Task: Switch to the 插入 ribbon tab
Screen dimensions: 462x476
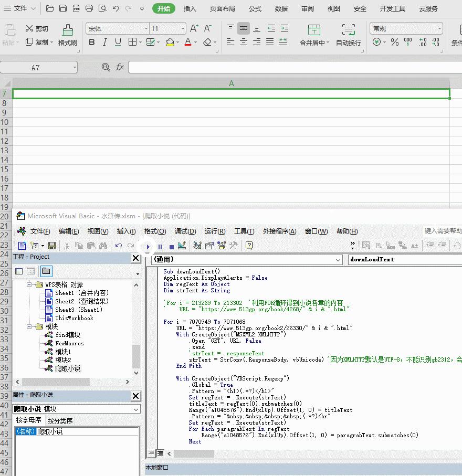Action: click(190, 8)
